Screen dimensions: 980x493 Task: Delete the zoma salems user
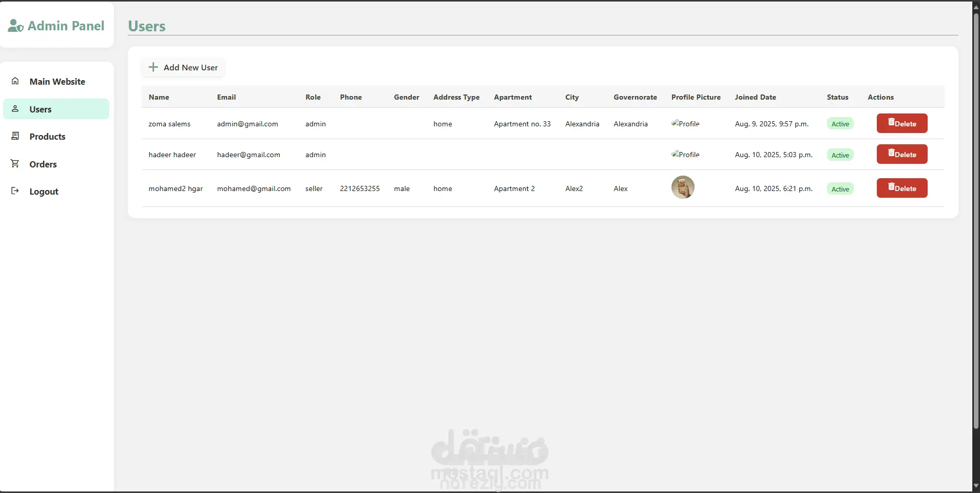pos(902,123)
